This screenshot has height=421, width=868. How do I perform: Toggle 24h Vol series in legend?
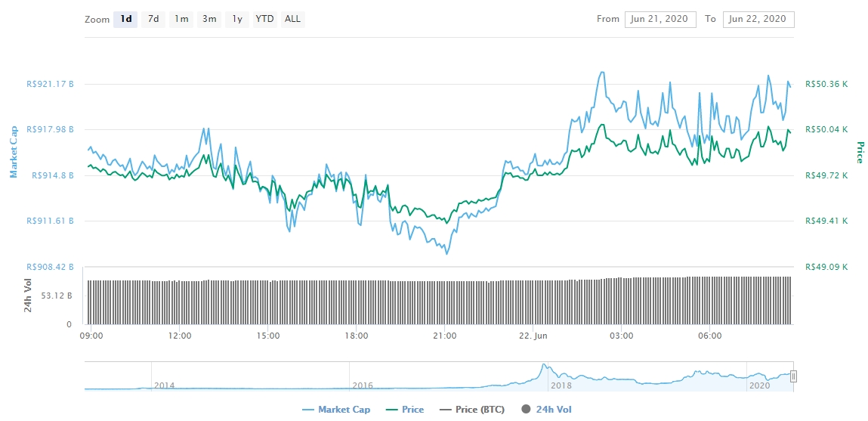point(547,410)
